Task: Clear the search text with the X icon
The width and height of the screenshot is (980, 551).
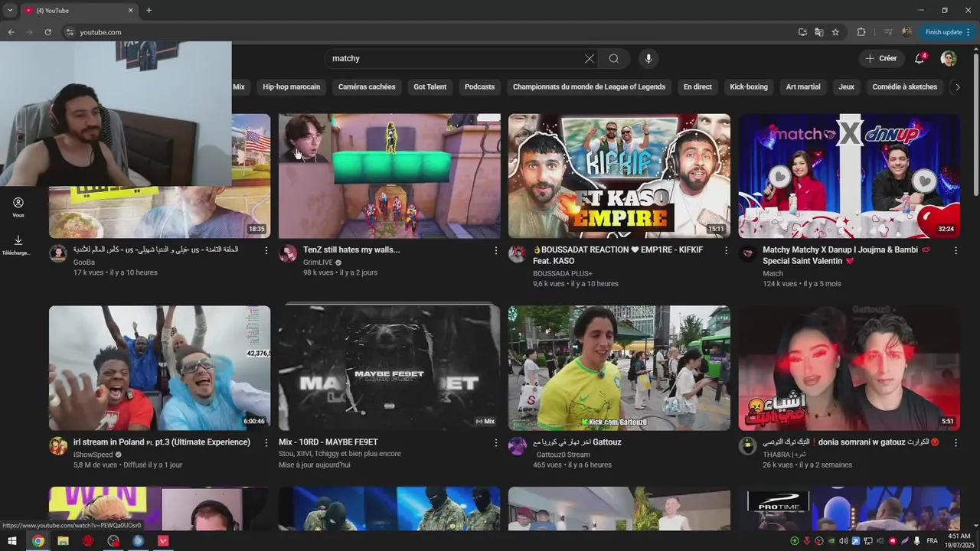Action: (590, 59)
